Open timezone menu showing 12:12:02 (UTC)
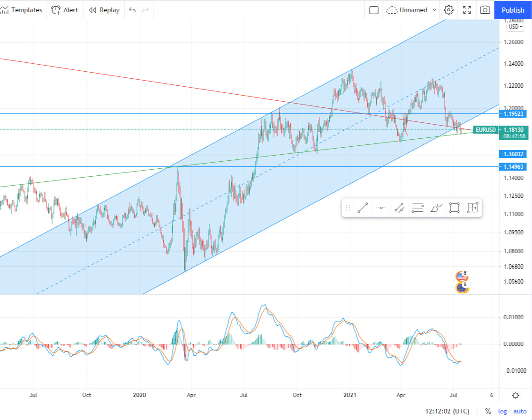The height and width of the screenshot is (420, 532). (x=447, y=411)
